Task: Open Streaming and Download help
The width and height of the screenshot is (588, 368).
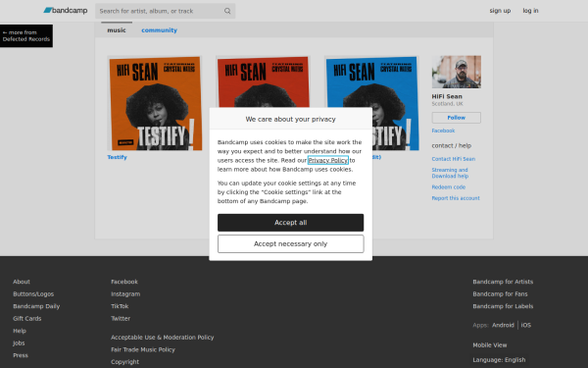Action: point(450,173)
